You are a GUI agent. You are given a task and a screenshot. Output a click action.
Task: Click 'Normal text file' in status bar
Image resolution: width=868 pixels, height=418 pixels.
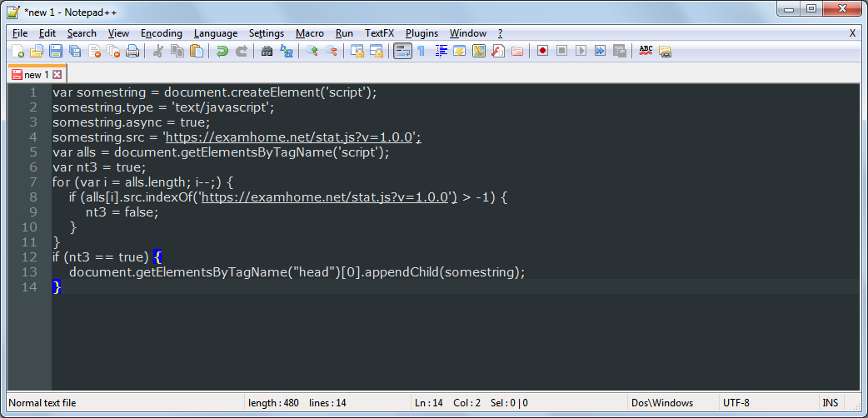point(42,403)
